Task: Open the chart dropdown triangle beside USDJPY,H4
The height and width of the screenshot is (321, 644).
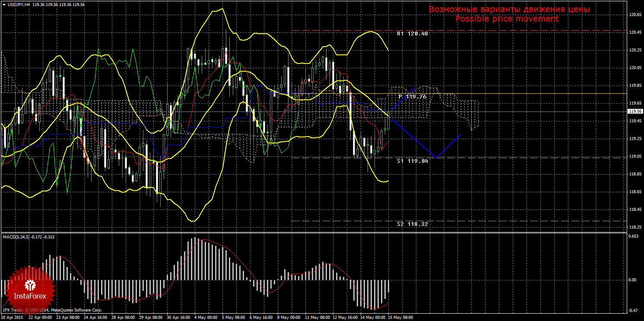Action: coord(4,4)
